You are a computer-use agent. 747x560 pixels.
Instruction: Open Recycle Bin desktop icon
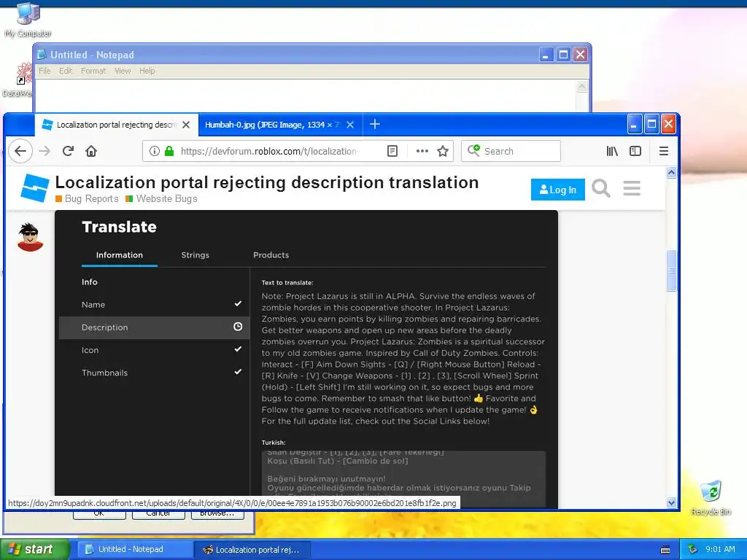point(711,497)
